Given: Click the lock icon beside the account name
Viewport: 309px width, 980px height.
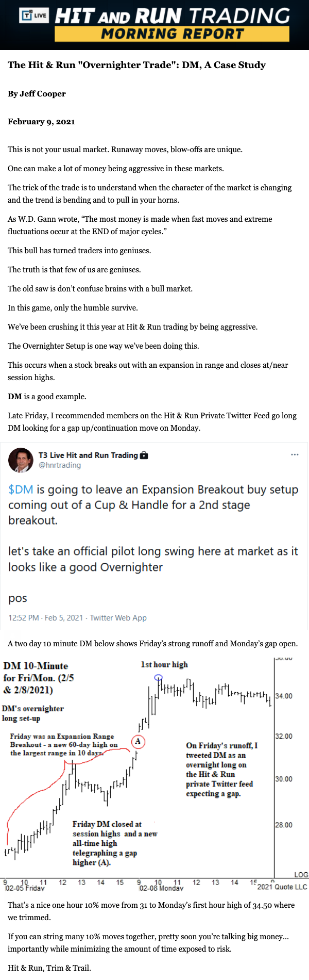Looking at the screenshot, I should (x=144, y=455).
